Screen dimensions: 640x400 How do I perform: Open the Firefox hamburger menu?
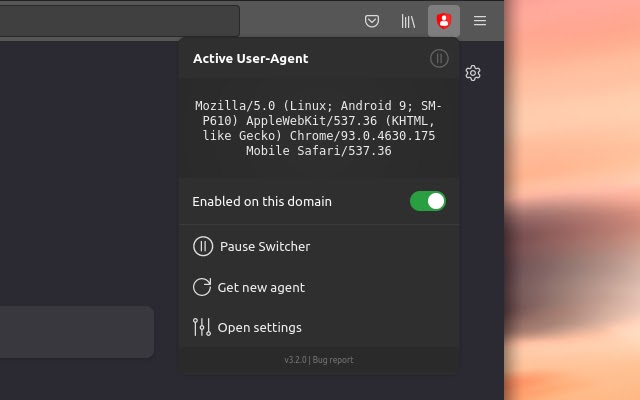tap(480, 20)
